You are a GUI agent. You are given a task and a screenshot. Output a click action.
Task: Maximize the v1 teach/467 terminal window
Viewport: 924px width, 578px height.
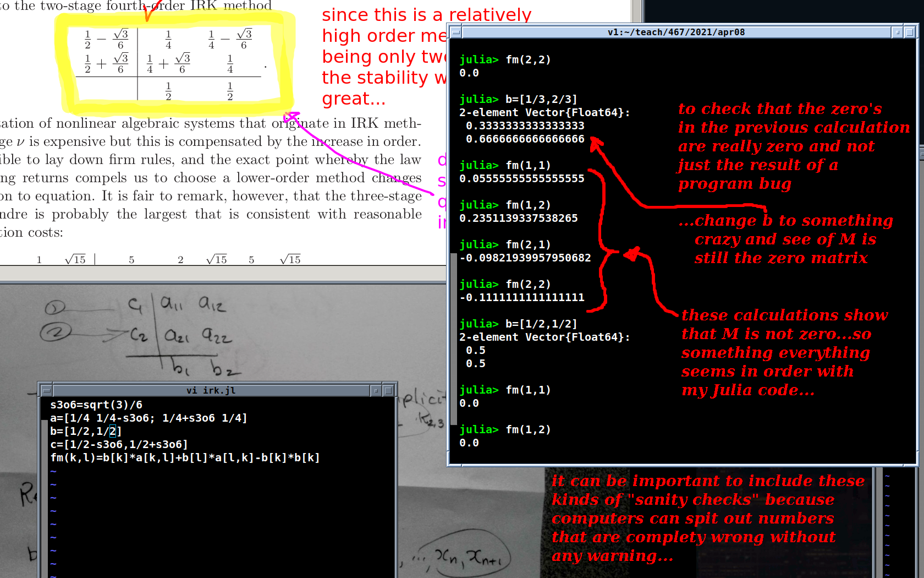[x=910, y=32]
